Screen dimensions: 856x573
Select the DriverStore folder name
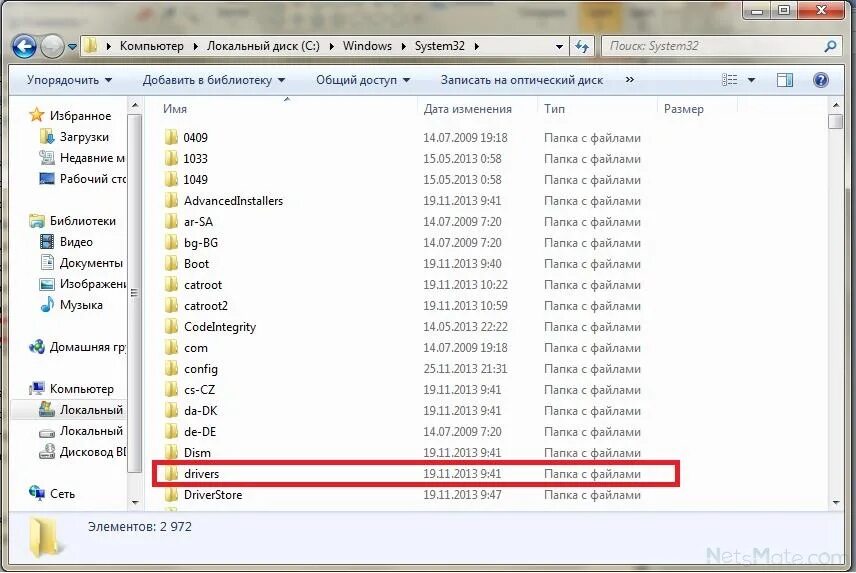213,494
